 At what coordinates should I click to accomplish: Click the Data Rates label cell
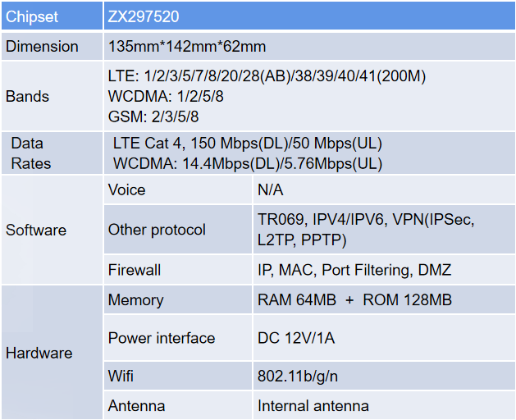tap(52, 153)
